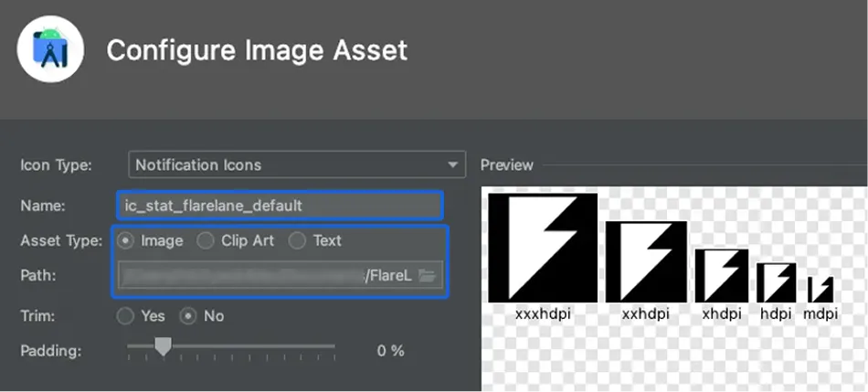The width and height of the screenshot is (868, 392).
Task: Click the xxhdpi preview icon
Action: pyautogui.click(x=646, y=262)
